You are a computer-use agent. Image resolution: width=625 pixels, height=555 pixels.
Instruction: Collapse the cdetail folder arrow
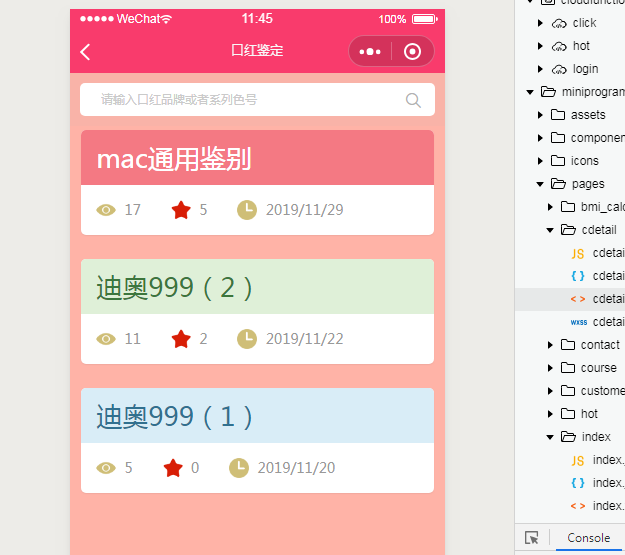(550, 230)
